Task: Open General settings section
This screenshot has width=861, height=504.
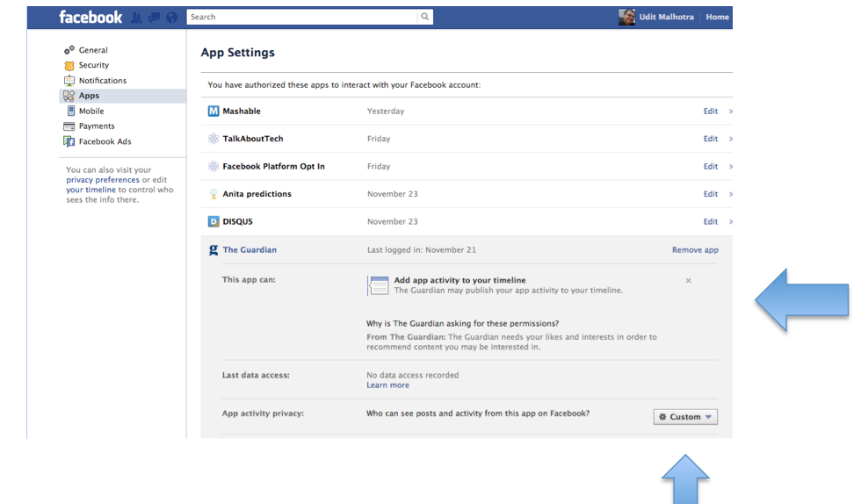Action: point(93,50)
